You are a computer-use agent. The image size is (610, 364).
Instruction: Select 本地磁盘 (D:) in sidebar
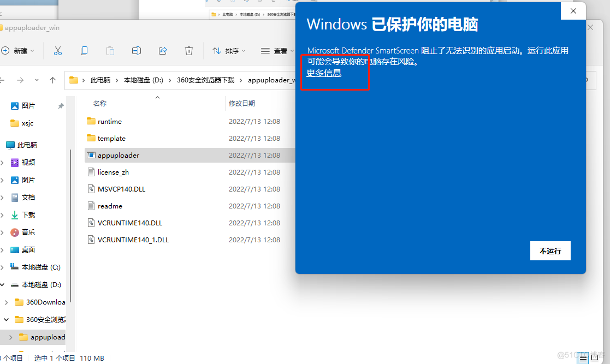tap(40, 285)
